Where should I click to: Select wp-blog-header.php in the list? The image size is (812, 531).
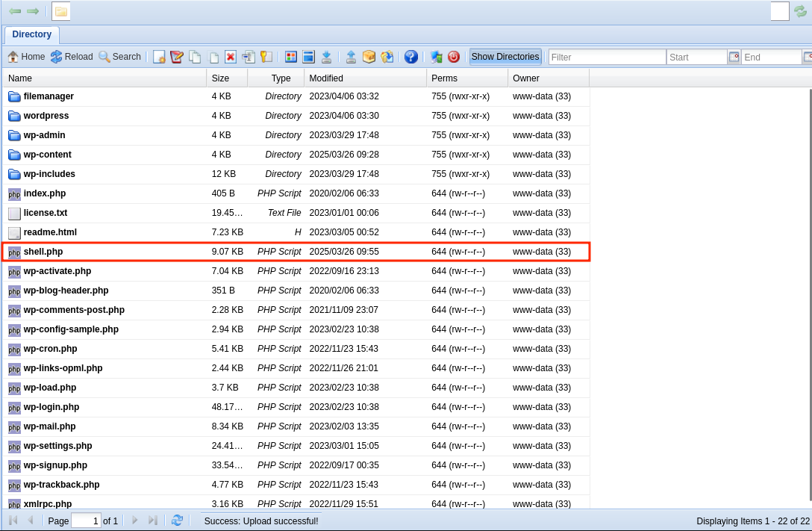pos(296,291)
